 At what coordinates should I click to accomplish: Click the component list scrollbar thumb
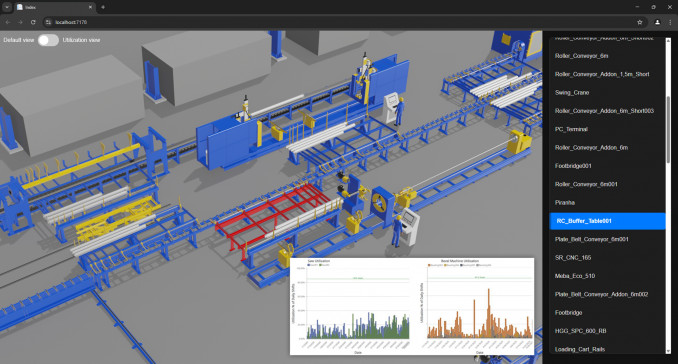point(668,130)
